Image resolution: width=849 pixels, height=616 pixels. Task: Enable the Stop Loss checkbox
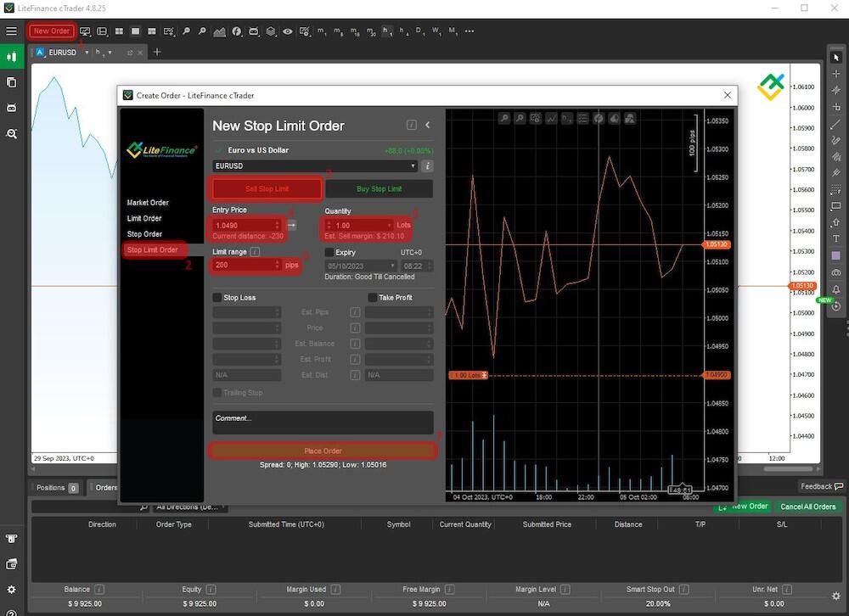[x=217, y=298]
